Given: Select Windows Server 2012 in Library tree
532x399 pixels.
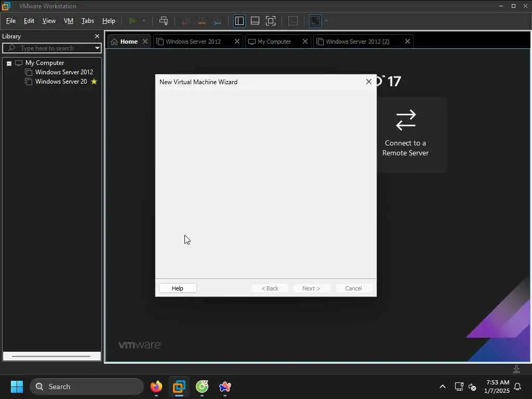Looking at the screenshot, I should (64, 72).
